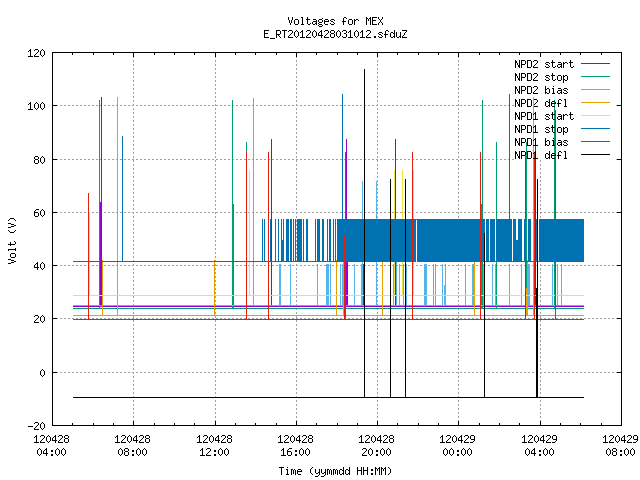Click the 'NPD2 start' legend label
The height and width of the screenshot is (480, 640).
[x=544, y=64]
